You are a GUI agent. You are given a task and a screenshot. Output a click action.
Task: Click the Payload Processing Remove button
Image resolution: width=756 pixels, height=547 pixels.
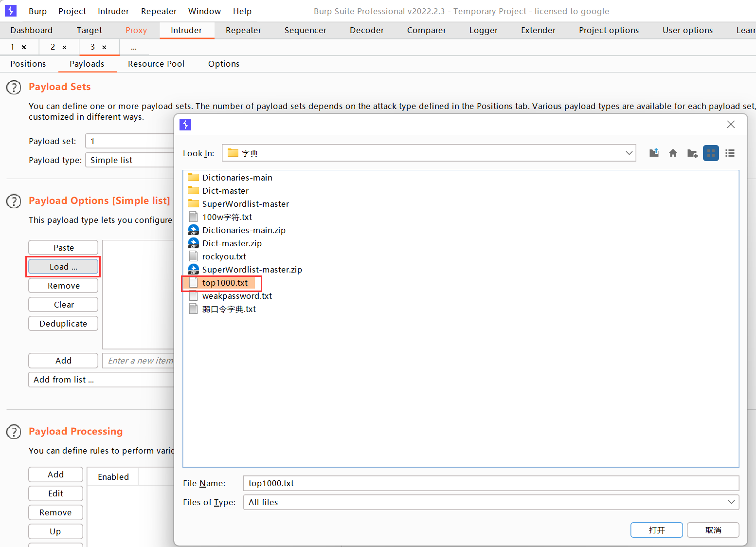pyautogui.click(x=55, y=512)
